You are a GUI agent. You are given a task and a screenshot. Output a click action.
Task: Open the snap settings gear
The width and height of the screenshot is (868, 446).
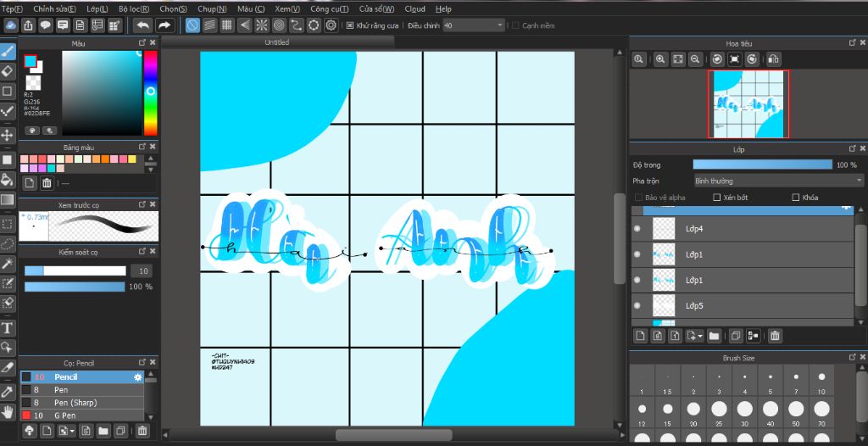pyautogui.click(x=331, y=25)
